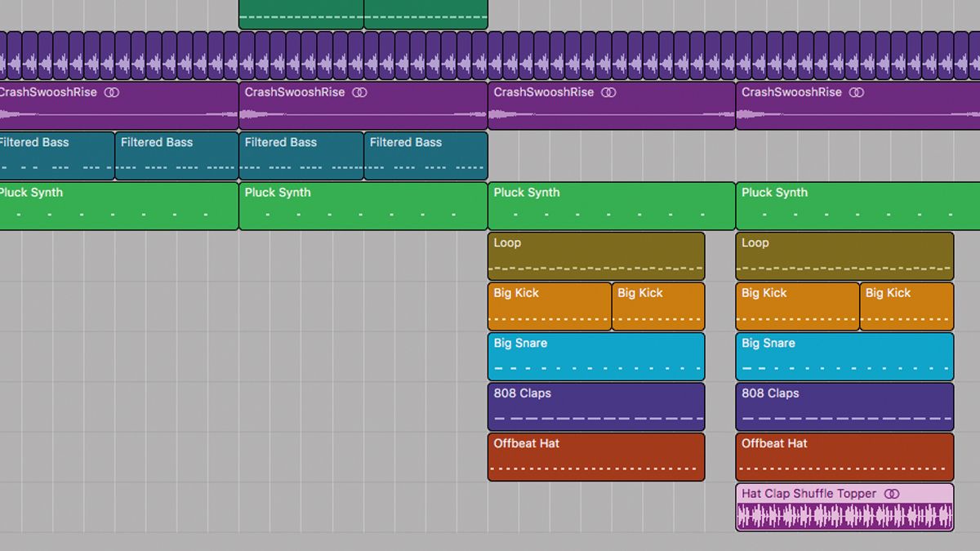
Task: Select the fourth Filtered Bass region
Action: pyautogui.click(x=425, y=155)
